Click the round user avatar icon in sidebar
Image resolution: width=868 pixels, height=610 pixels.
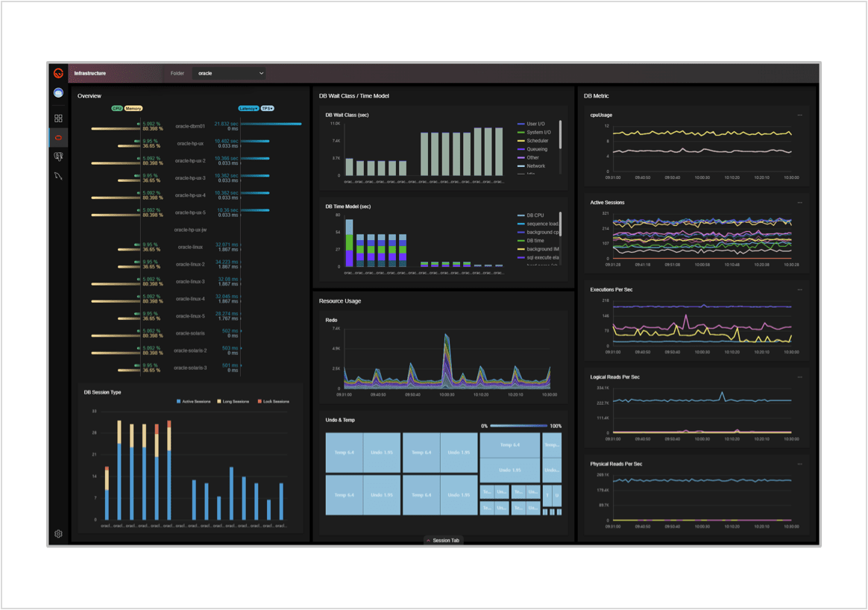tap(58, 93)
